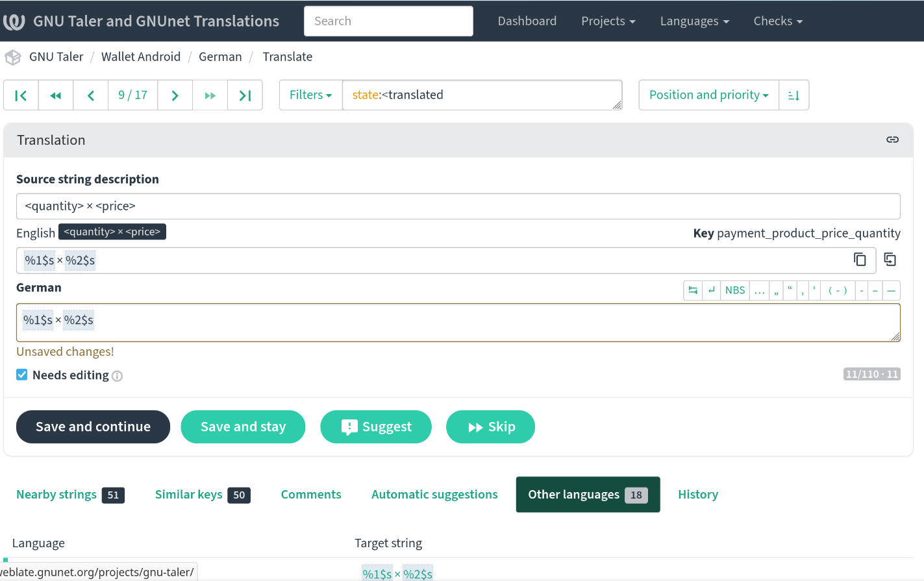Jump to last string in navigation
924x581 pixels.
tap(245, 95)
